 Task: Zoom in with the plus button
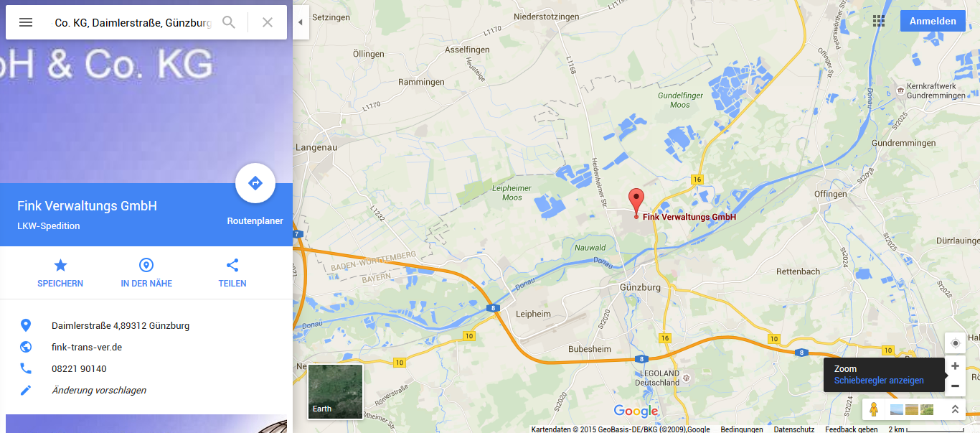(x=955, y=366)
